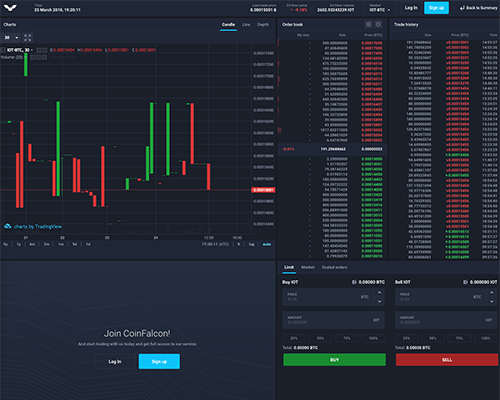Click second order book header icon
This screenshot has width=500, height=400.
pos(378,24)
